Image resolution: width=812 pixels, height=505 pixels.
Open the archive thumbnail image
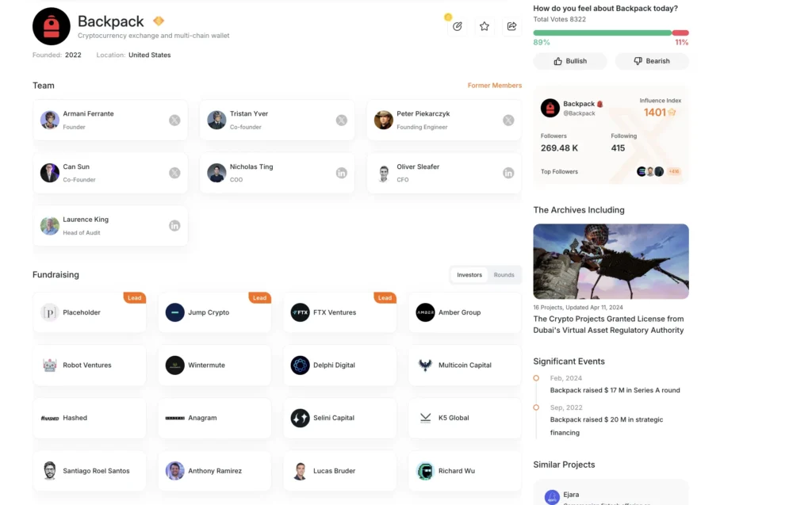[611, 262]
